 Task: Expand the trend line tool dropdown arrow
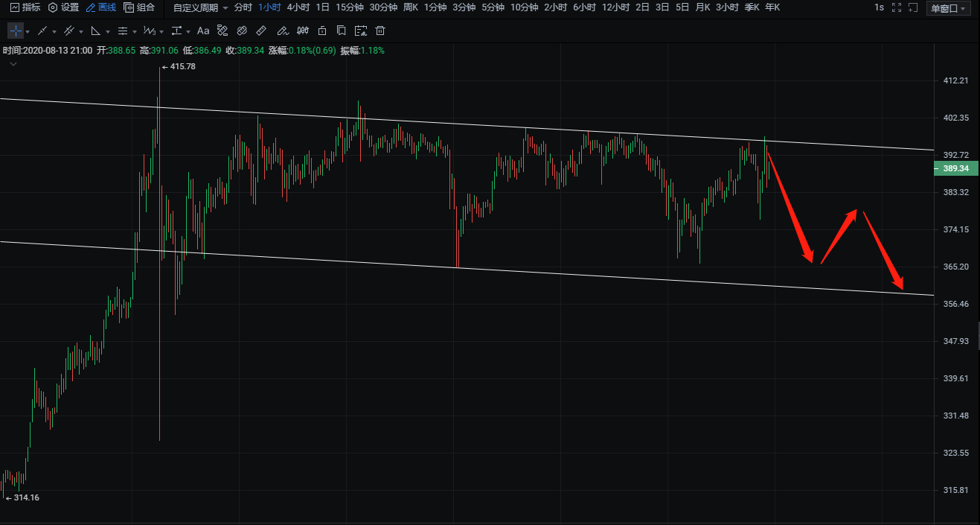pos(54,31)
